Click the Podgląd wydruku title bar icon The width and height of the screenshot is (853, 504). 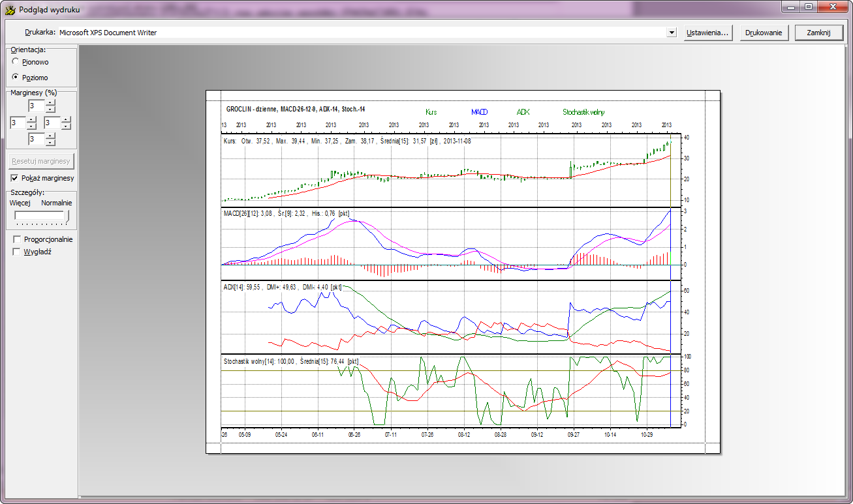click(10, 10)
